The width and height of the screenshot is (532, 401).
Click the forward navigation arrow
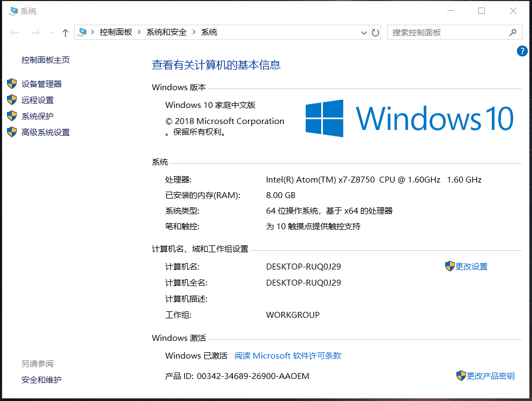(35, 33)
